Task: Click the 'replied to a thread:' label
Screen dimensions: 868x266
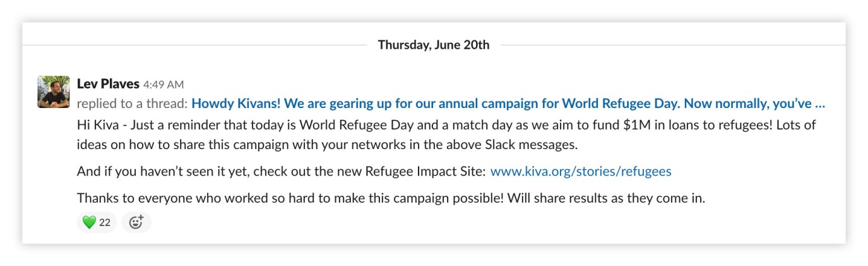Action: [133, 104]
